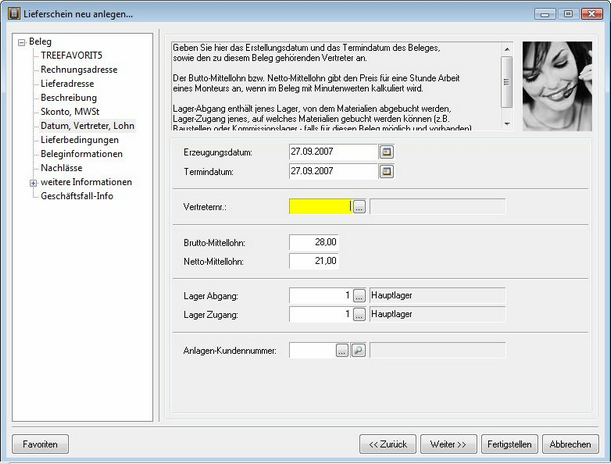Click the Brutto-Mittellohn input field

(315, 242)
